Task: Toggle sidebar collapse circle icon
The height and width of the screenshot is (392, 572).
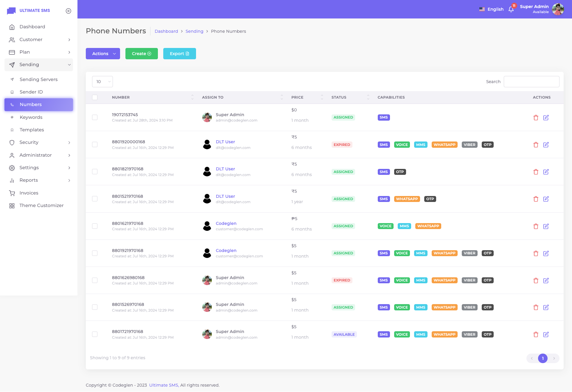Action: 69,11
